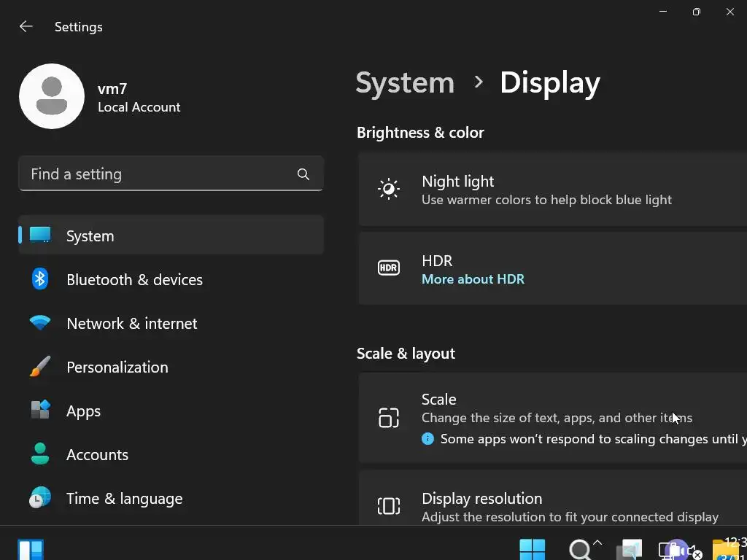Image resolution: width=747 pixels, height=560 pixels.
Task: Click the Time & language clock icon
Action: pyautogui.click(x=40, y=498)
